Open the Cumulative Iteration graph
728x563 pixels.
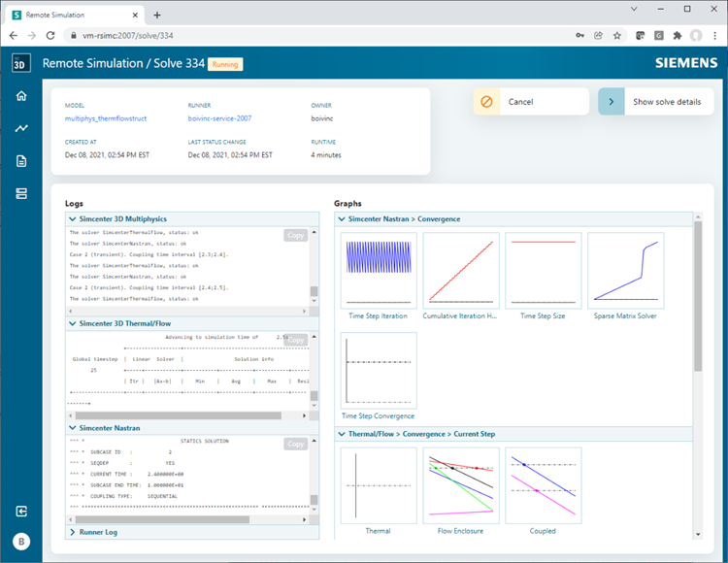tap(461, 271)
